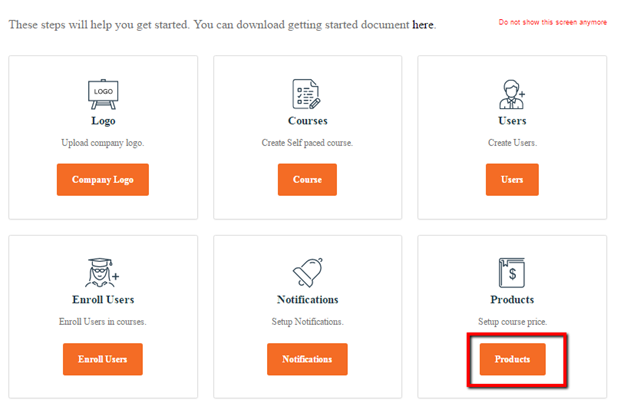The image size is (624, 410).
Task: Download getting started document via 'here' link
Action: (423, 25)
